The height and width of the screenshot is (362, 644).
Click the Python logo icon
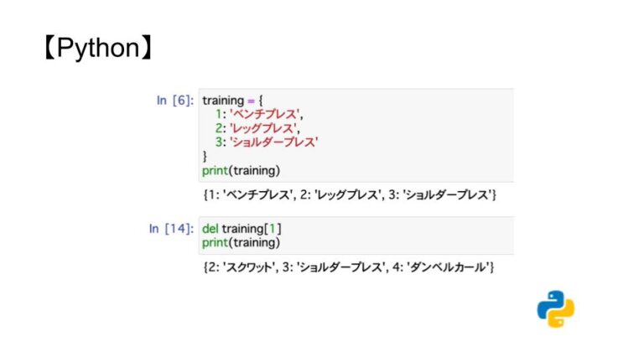(556, 309)
